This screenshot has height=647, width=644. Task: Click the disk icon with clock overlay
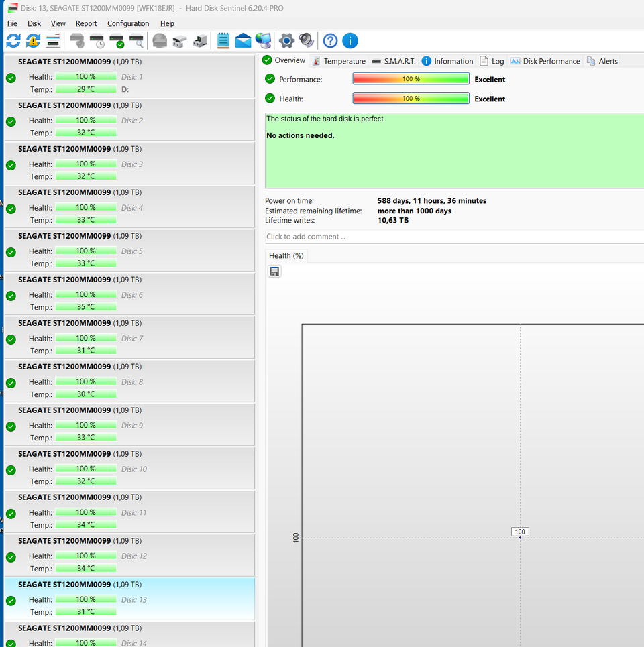coord(97,41)
